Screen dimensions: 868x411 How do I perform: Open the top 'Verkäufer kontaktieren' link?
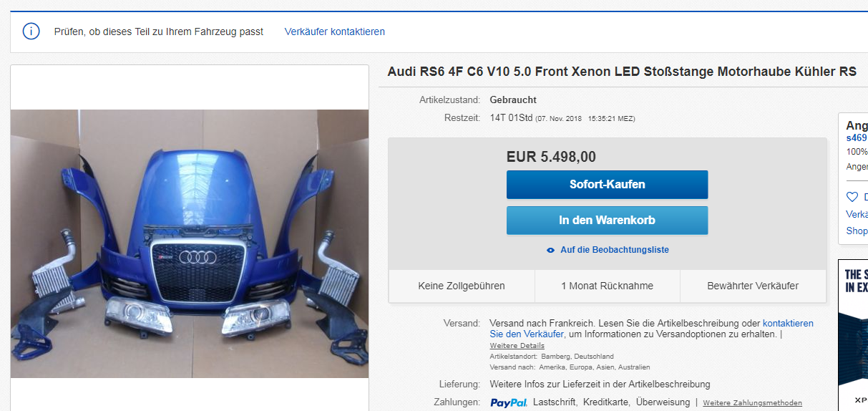click(334, 32)
